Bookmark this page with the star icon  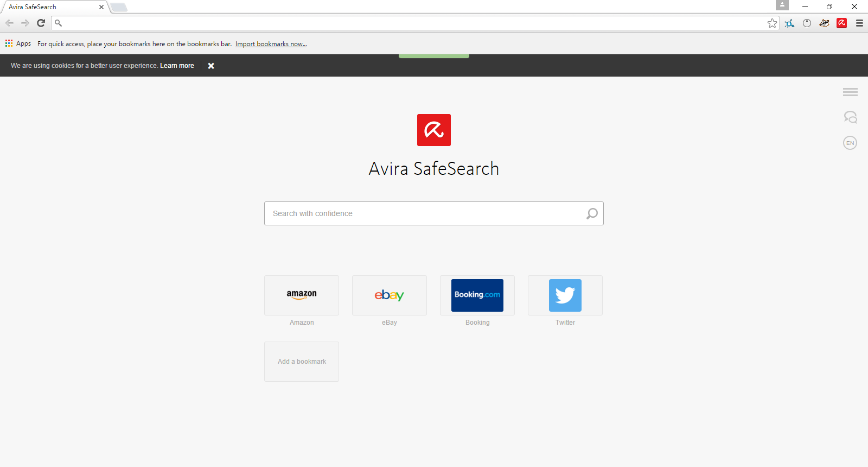pos(773,23)
